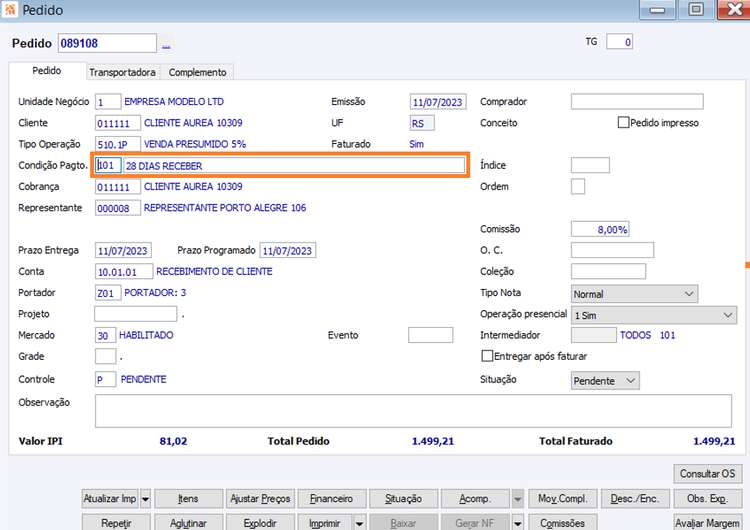Click the Pedido app icon in title bar
Image resolution: width=750 pixels, height=530 pixels.
coord(10,10)
